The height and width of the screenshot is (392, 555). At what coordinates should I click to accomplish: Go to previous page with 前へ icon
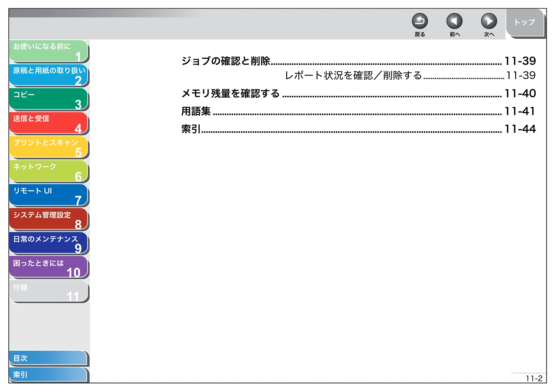[x=454, y=21]
